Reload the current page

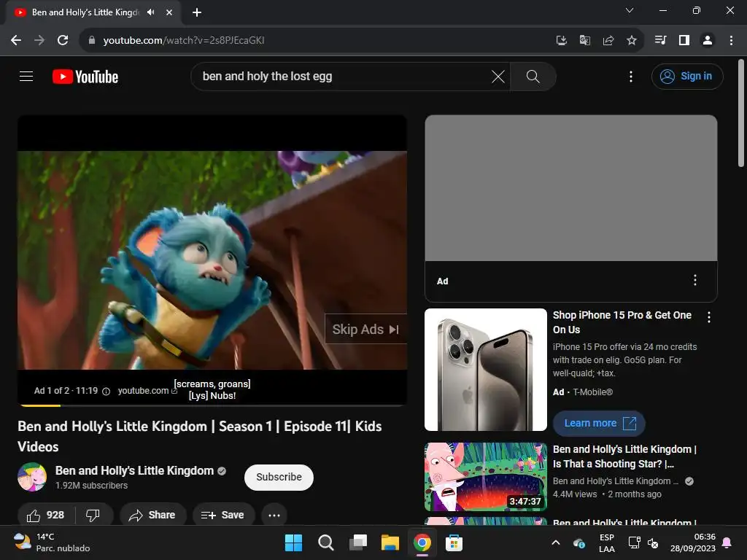(x=63, y=41)
